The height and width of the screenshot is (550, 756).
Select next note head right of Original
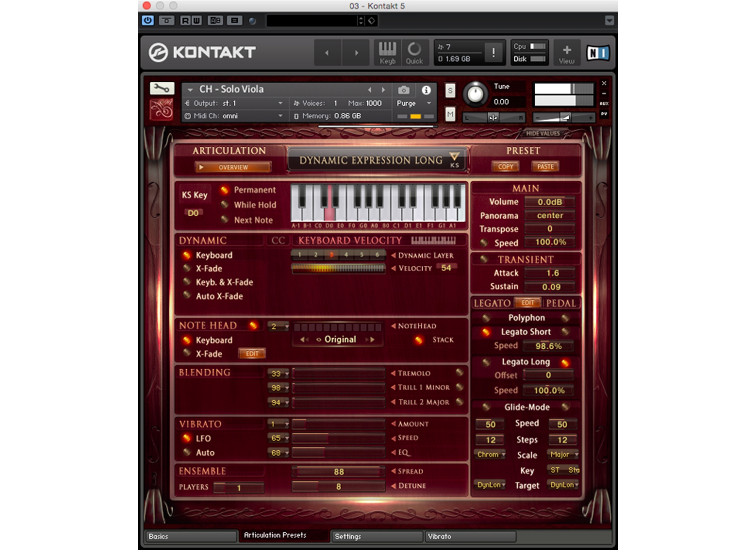point(370,339)
